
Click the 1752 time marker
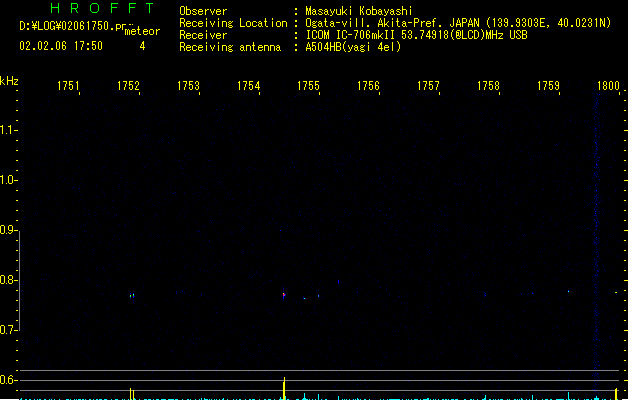click(x=128, y=86)
